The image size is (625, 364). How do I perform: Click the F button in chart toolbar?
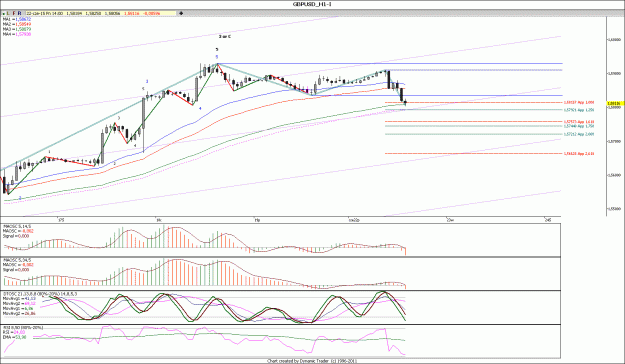pos(14,14)
